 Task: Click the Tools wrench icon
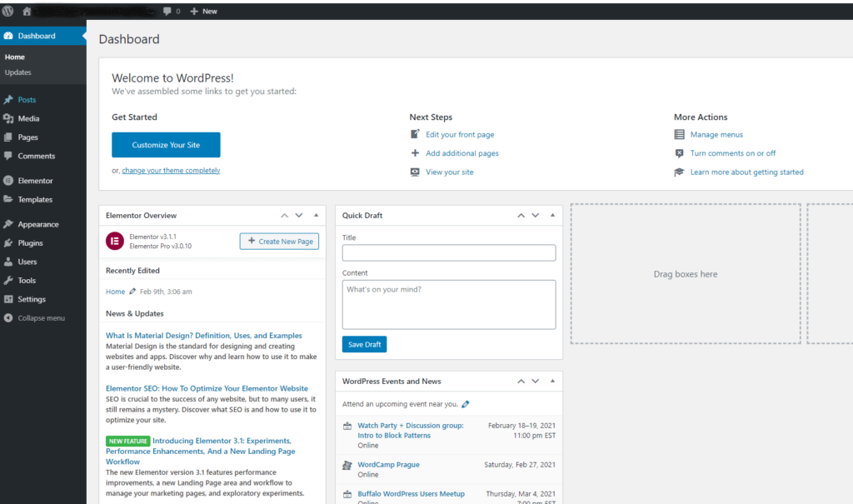click(x=8, y=280)
